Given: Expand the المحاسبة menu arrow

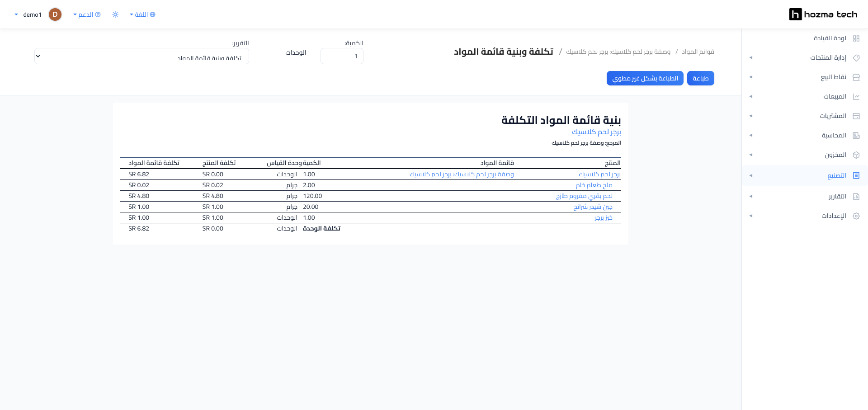Looking at the screenshot, I should [751, 136].
